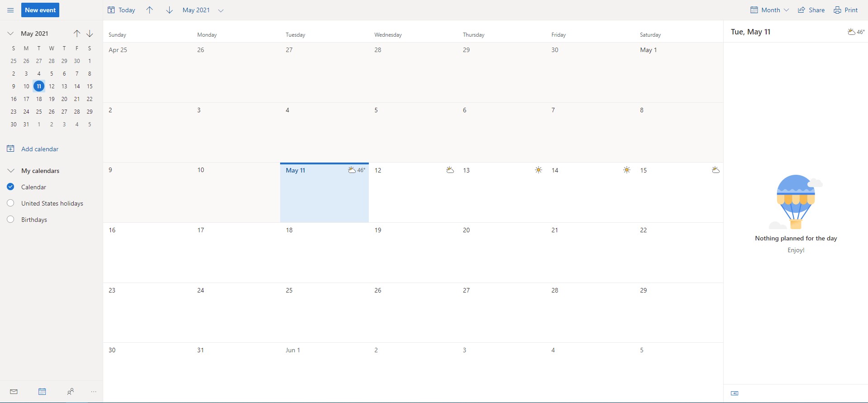The image size is (868, 403).
Task: Collapse the mini calendar May 2021
Action: point(11,34)
